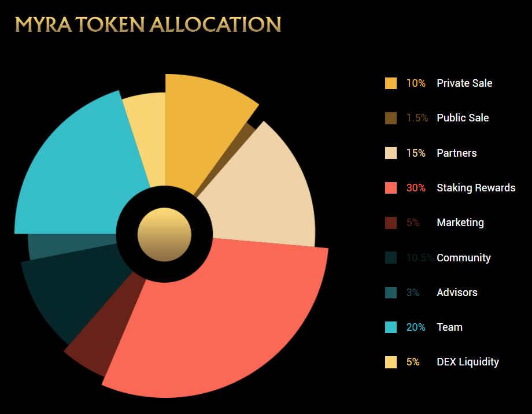Click the Marketing legend color square
Image resolution: width=532 pixels, height=414 pixels.
(391, 223)
